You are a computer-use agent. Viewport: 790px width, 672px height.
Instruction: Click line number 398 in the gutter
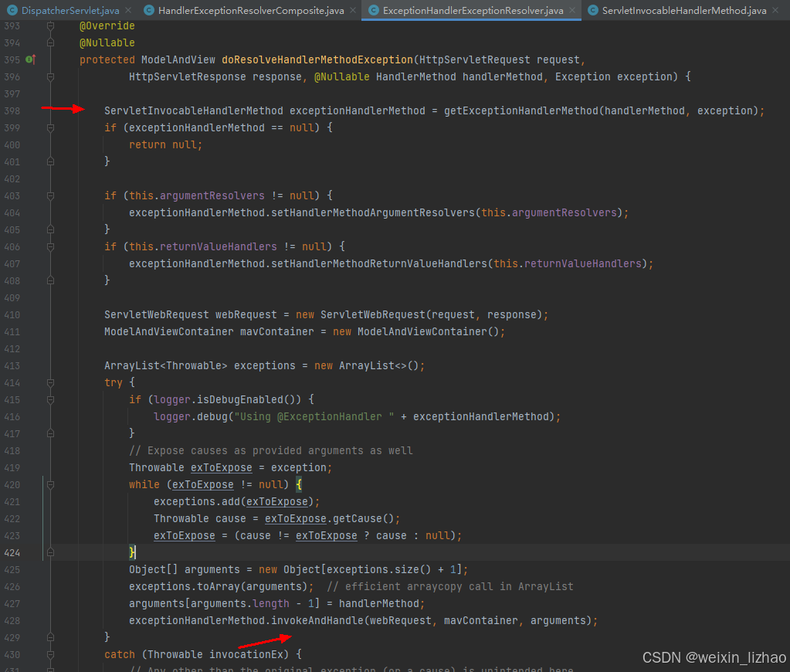tap(12, 111)
